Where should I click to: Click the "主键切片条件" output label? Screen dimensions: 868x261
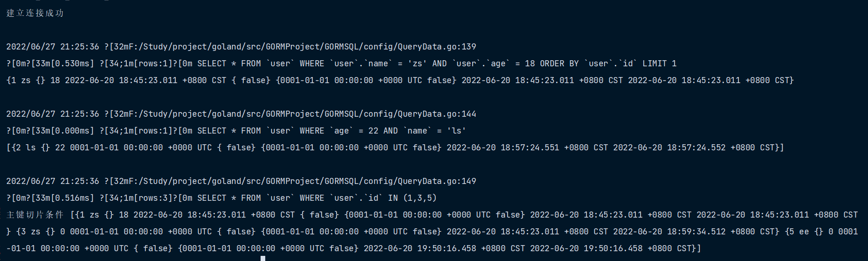coord(35,215)
